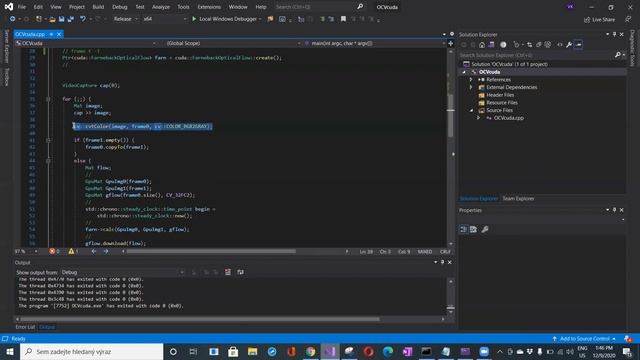640x360 pixels.
Task: Click the Clear All output icon
Action: click(x=228, y=272)
